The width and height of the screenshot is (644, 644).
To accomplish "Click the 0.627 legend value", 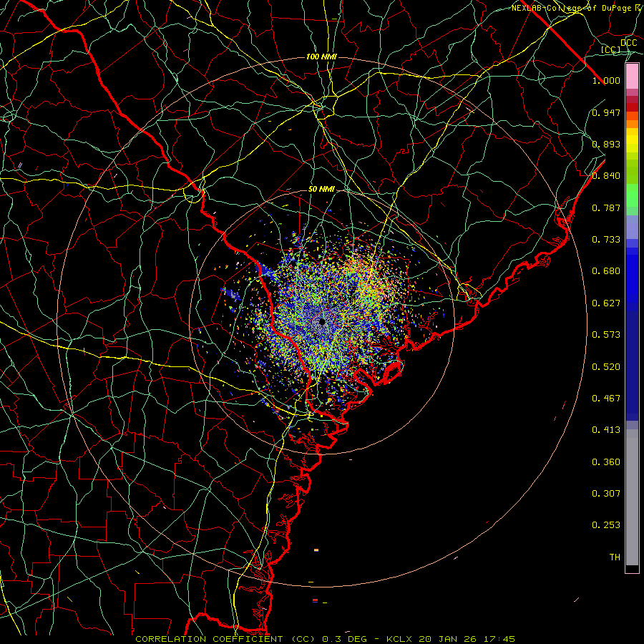I will (606, 303).
